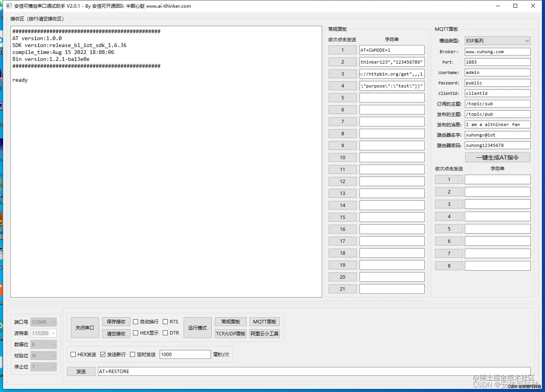Open the TCP/UDP面板 panel
The width and height of the screenshot is (545, 392).
tap(231, 334)
